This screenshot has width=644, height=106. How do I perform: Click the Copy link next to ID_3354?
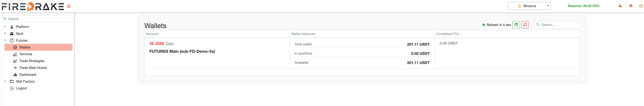170,43
